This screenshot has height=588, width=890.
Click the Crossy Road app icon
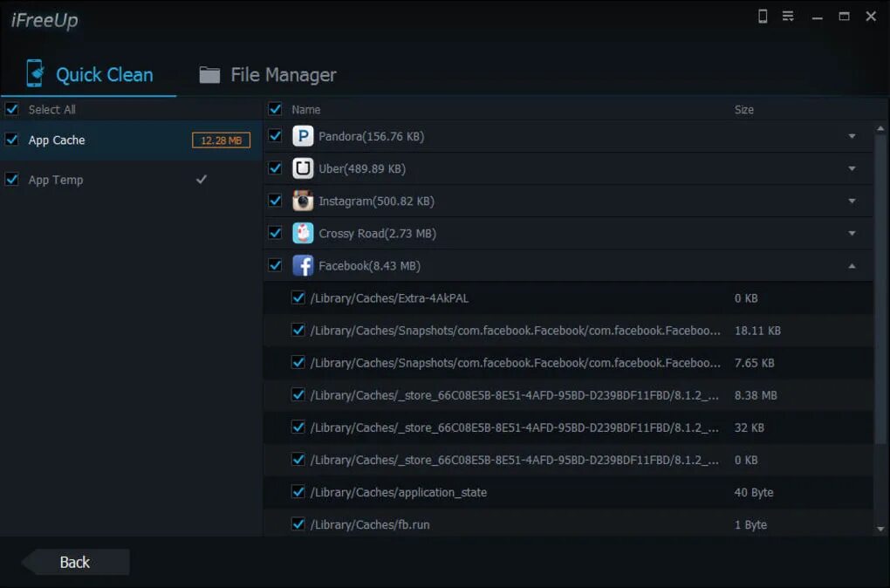[x=303, y=233]
